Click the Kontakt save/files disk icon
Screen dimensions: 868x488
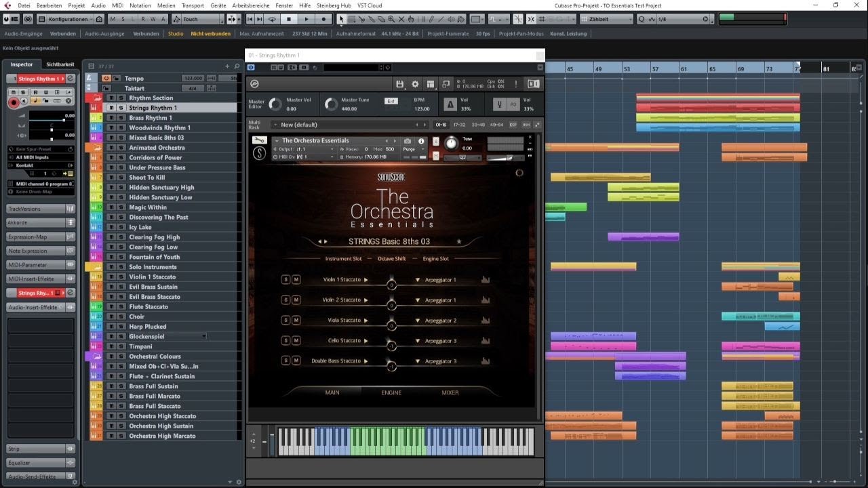400,84
